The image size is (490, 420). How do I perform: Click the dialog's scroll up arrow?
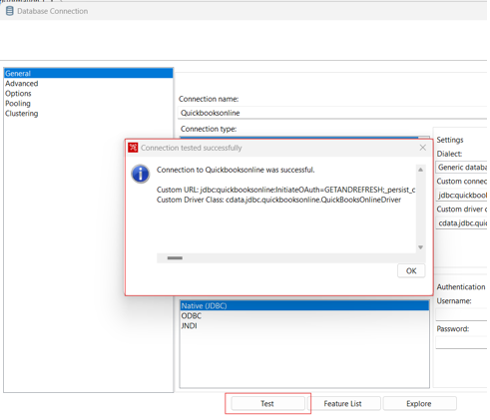click(x=421, y=170)
